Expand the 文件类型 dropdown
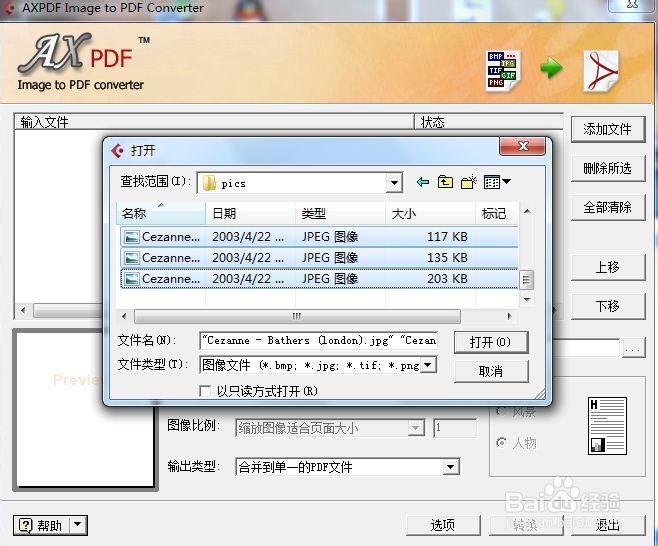The height and width of the screenshot is (546, 658). (x=428, y=365)
